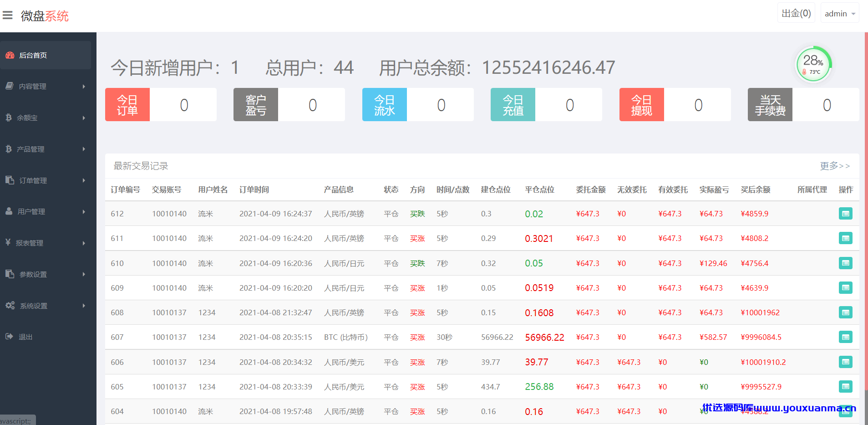Choose 退出 to log out
Image resolution: width=868 pixels, height=425 pixels.
click(46, 337)
